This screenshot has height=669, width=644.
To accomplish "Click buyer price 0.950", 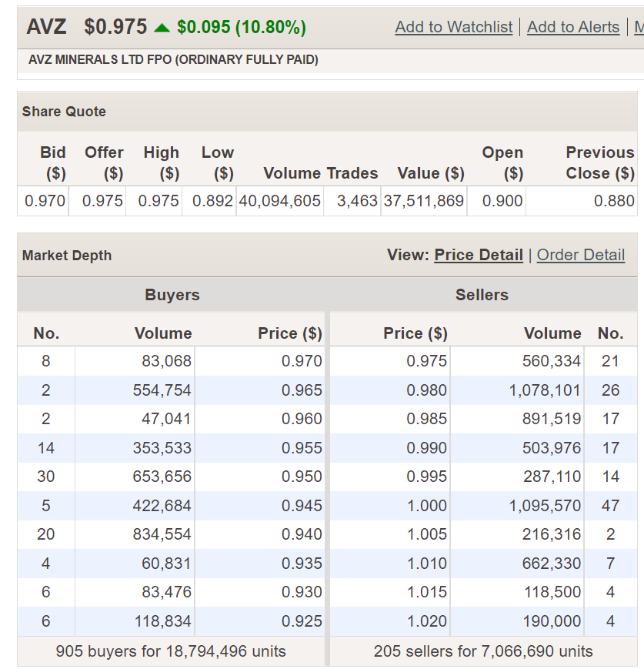I will (x=302, y=477).
